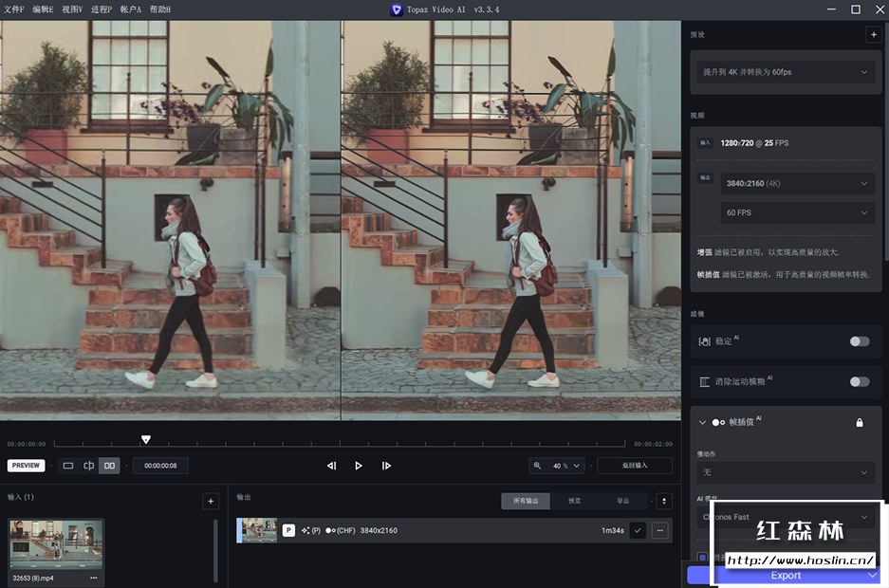Screen dimensions: 889x588
Task: Click the 返回输入 button
Action: point(635,466)
